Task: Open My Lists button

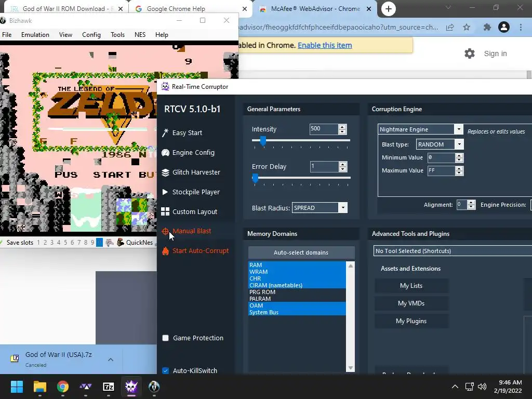Action: tap(411, 286)
